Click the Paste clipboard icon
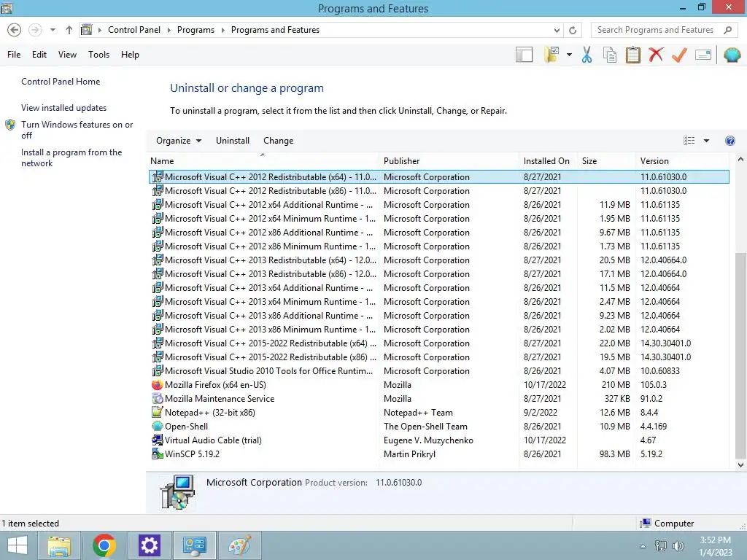Screen dimensions: 747x560 [x=632, y=55]
